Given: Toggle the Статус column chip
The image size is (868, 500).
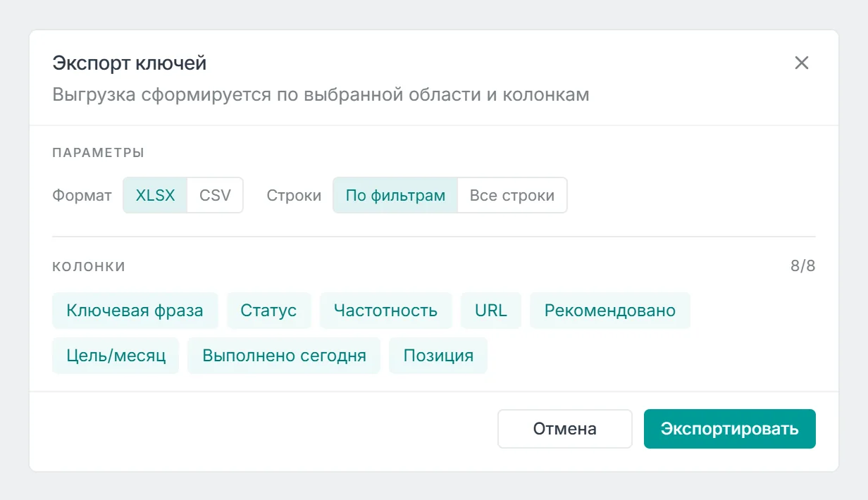Looking at the screenshot, I should [x=268, y=311].
